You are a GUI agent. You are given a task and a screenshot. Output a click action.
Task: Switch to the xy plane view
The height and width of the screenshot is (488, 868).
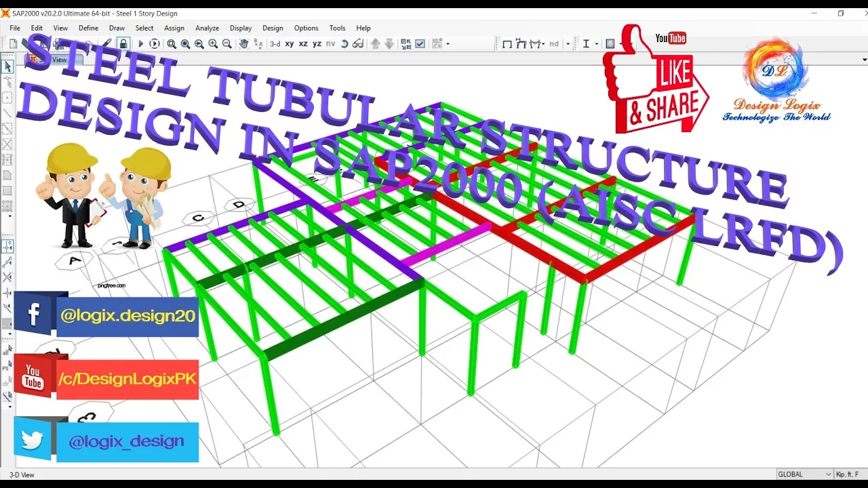[290, 44]
